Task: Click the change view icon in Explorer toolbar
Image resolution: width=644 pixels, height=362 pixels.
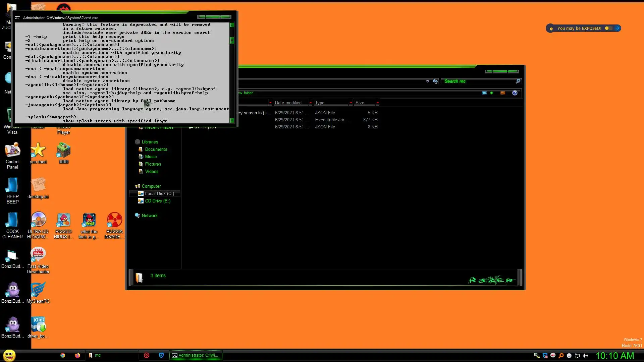Action: coord(484,93)
